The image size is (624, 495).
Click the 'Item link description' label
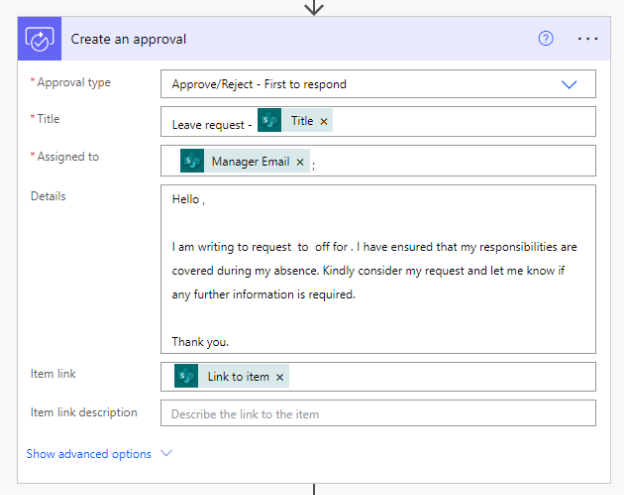coord(84,412)
